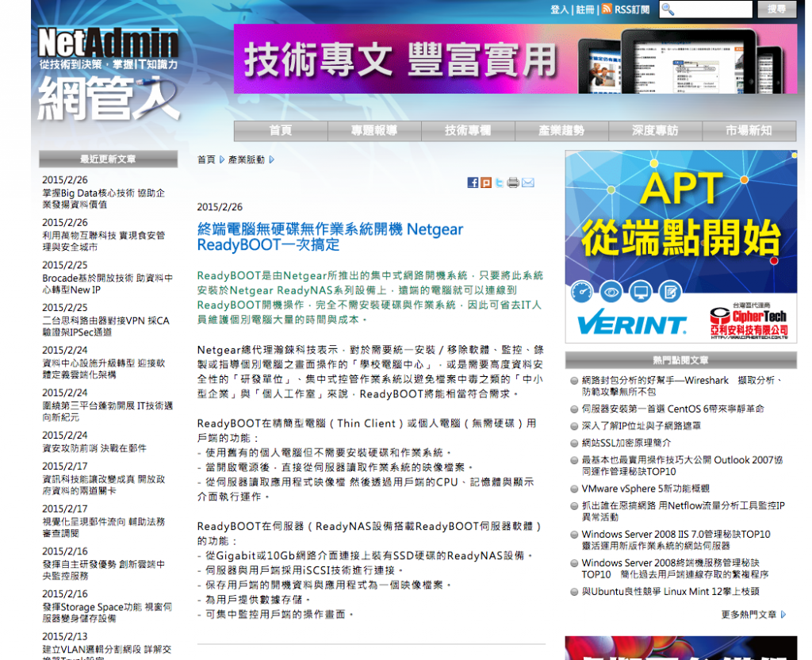Viewport: 812px width, 660px height.
Task: Open the 專題報導 navigation tab
Action: [x=374, y=131]
